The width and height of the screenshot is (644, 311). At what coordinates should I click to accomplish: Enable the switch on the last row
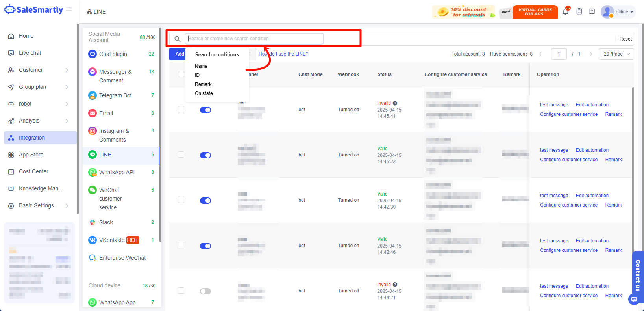pyautogui.click(x=205, y=291)
